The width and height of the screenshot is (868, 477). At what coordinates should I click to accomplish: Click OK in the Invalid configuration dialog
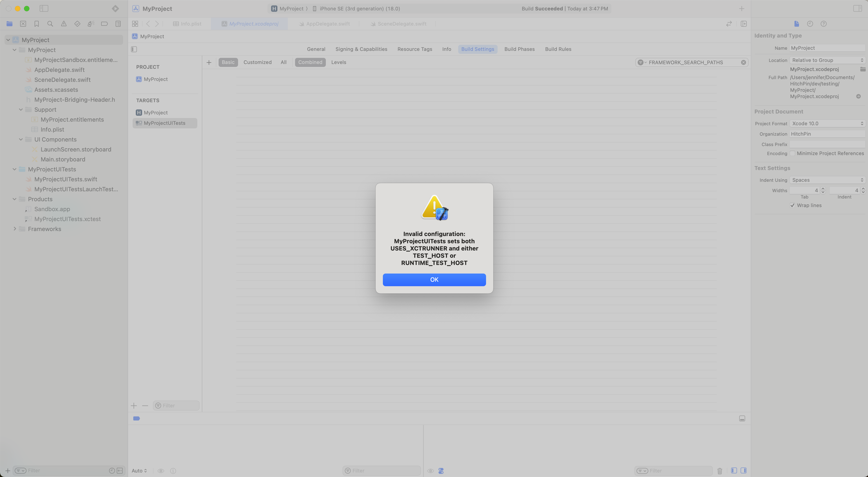[434, 280]
